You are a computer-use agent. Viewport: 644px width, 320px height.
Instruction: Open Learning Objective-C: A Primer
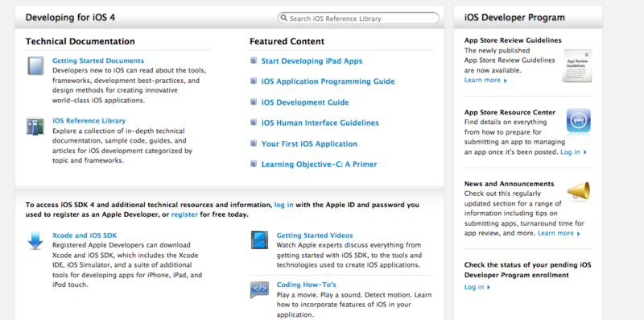point(319,164)
